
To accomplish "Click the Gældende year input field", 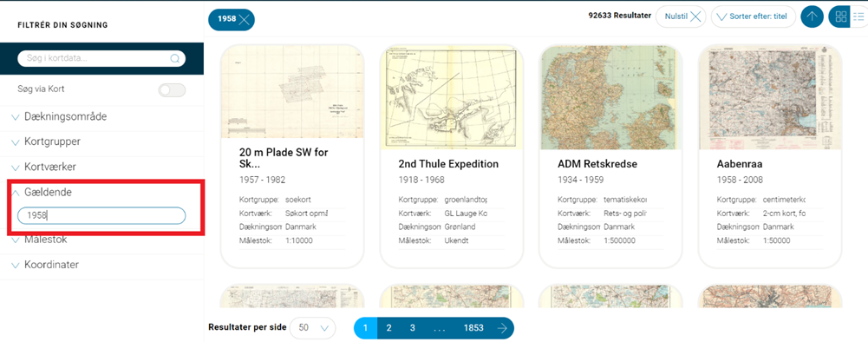I will pyautogui.click(x=101, y=215).
